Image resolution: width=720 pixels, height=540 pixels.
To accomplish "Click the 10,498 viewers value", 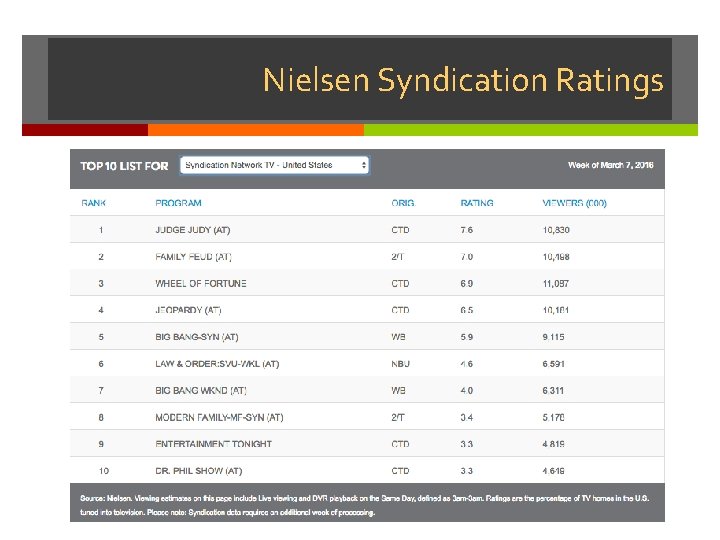I will point(556,257).
